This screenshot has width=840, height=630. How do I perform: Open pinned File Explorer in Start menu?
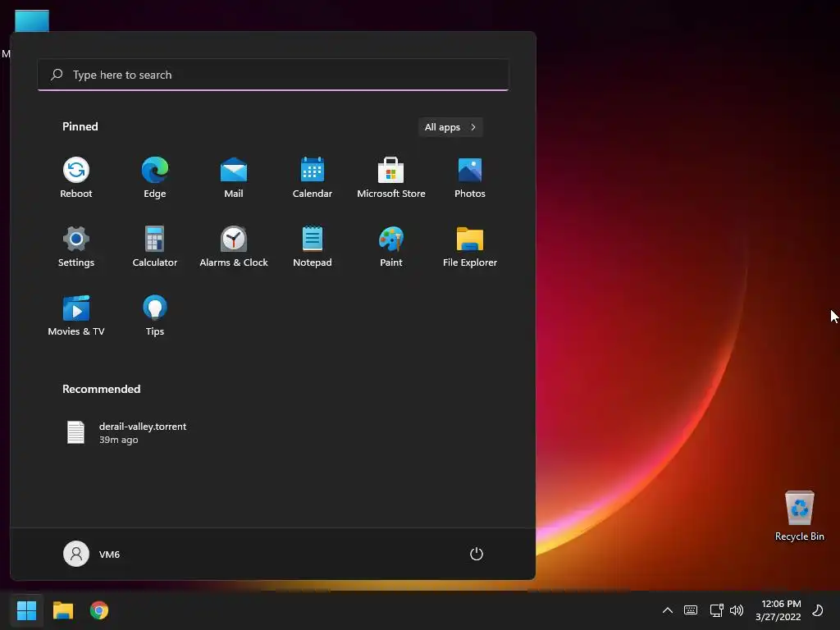point(470,247)
